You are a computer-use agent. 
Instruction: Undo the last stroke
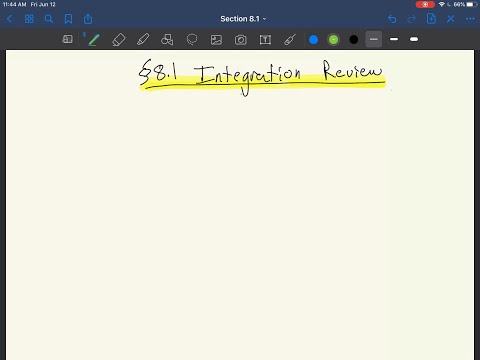click(x=392, y=19)
